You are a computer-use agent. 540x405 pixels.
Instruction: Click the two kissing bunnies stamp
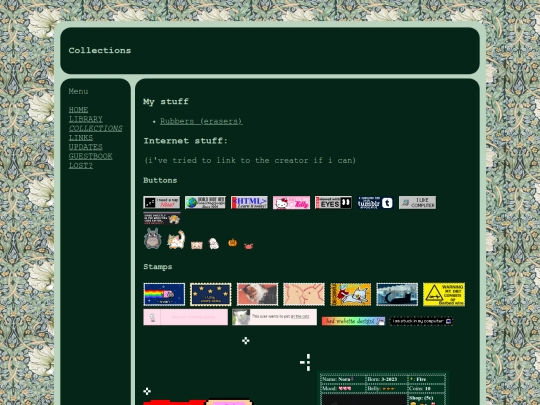pos(304,294)
